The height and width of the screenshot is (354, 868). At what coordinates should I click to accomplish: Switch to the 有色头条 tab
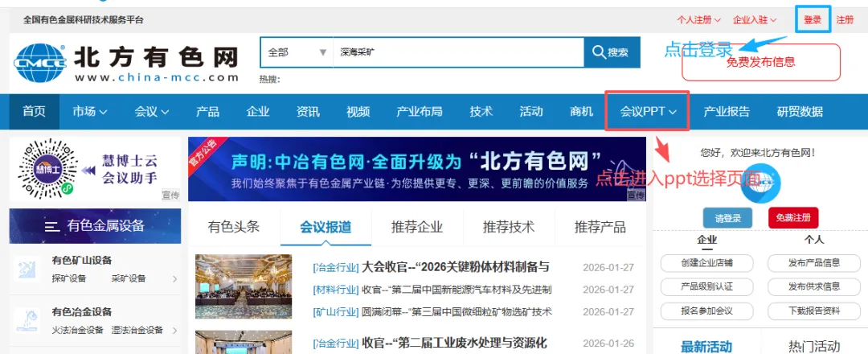pos(234,227)
